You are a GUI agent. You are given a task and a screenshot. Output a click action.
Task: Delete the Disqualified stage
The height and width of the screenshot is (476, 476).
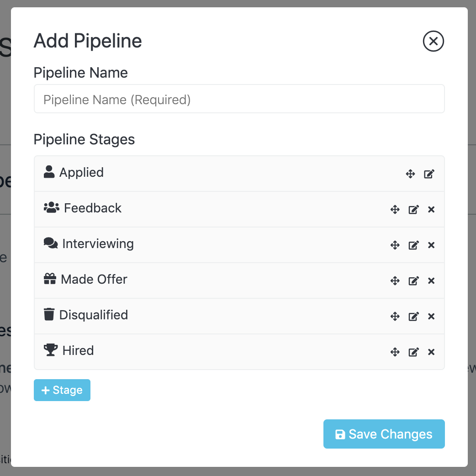(431, 317)
